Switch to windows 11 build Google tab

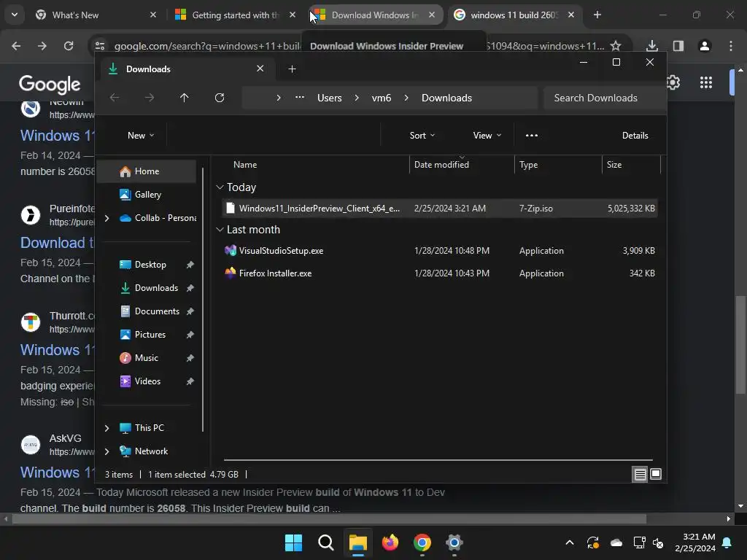[514, 15]
